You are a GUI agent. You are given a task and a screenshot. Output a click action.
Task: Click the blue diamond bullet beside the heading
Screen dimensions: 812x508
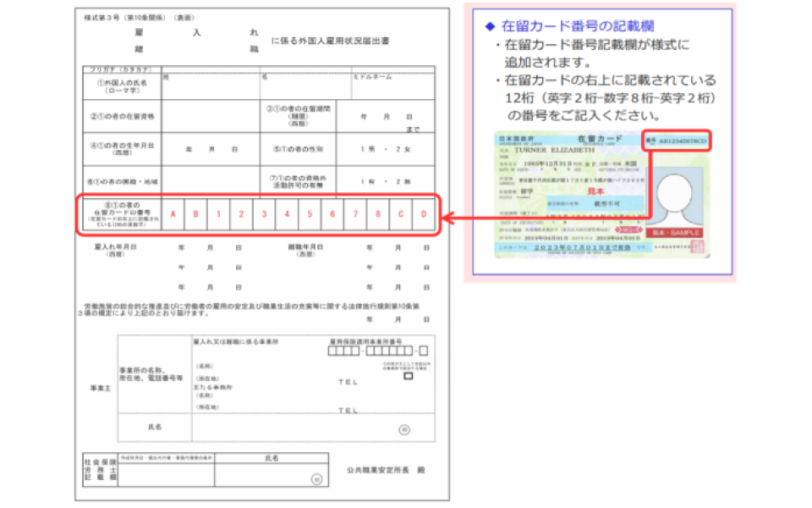click(x=490, y=26)
